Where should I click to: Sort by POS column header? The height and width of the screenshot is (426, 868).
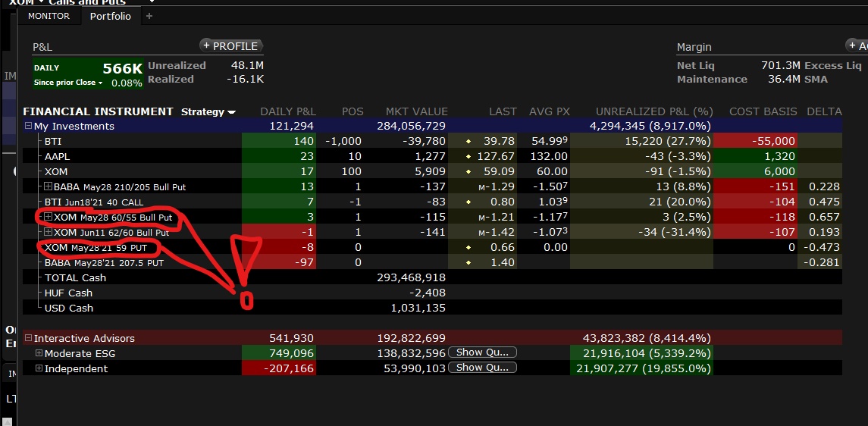[352, 111]
